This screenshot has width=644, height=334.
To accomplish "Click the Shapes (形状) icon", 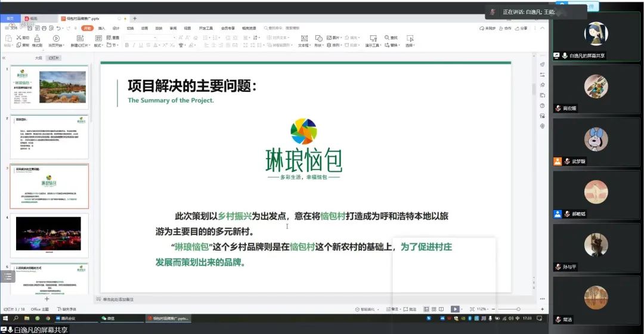I will [318, 38].
